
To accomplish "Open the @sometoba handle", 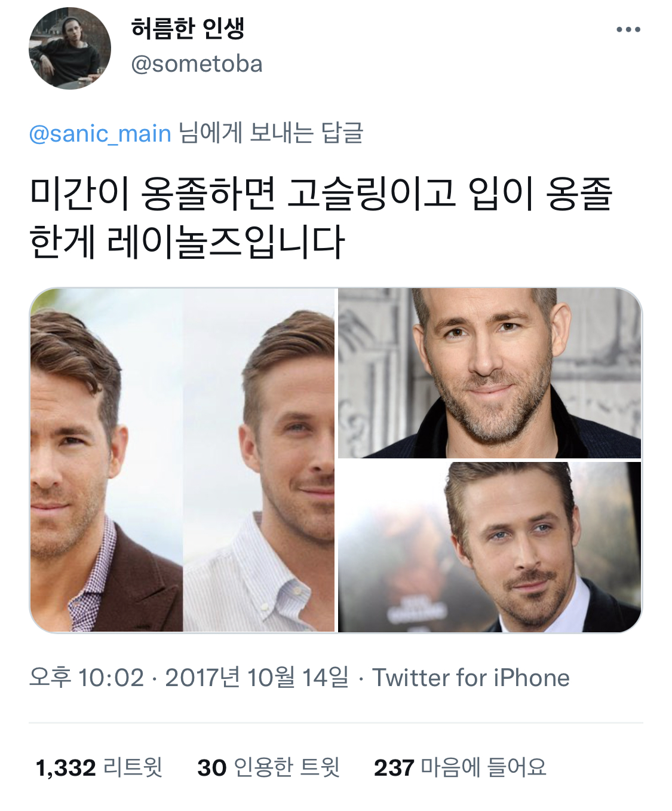I will click(x=197, y=64).
